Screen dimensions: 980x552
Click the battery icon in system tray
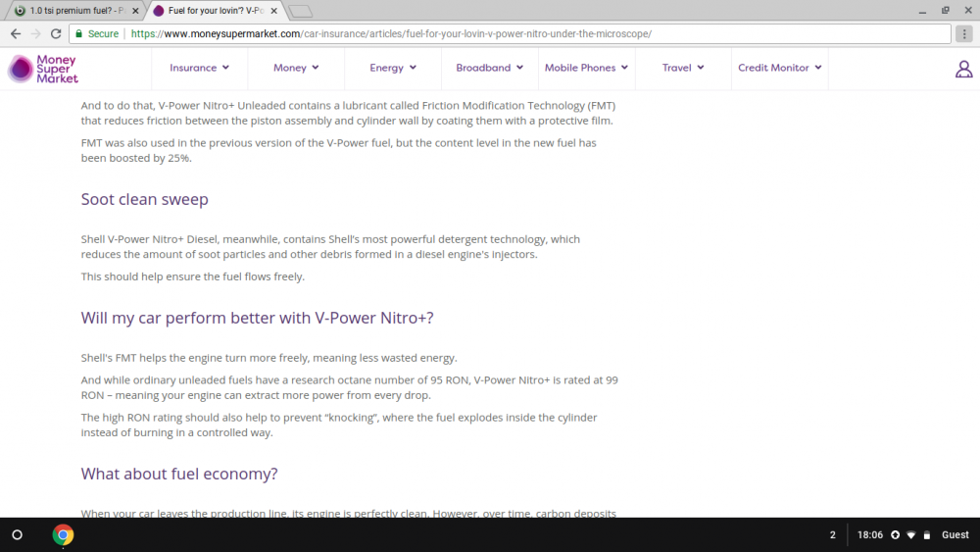tap(927, 535)
